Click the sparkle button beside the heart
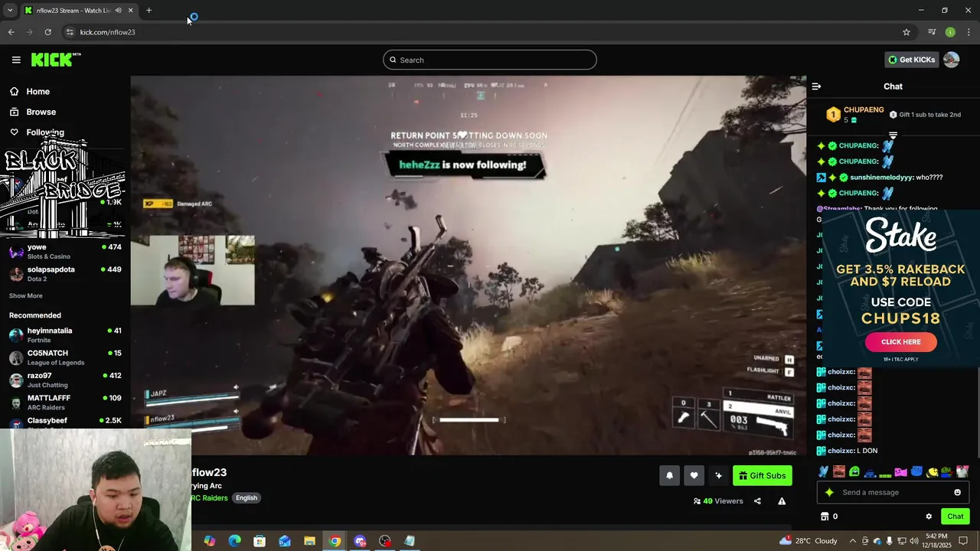980x551 pixels. click(x=718, y=476)
